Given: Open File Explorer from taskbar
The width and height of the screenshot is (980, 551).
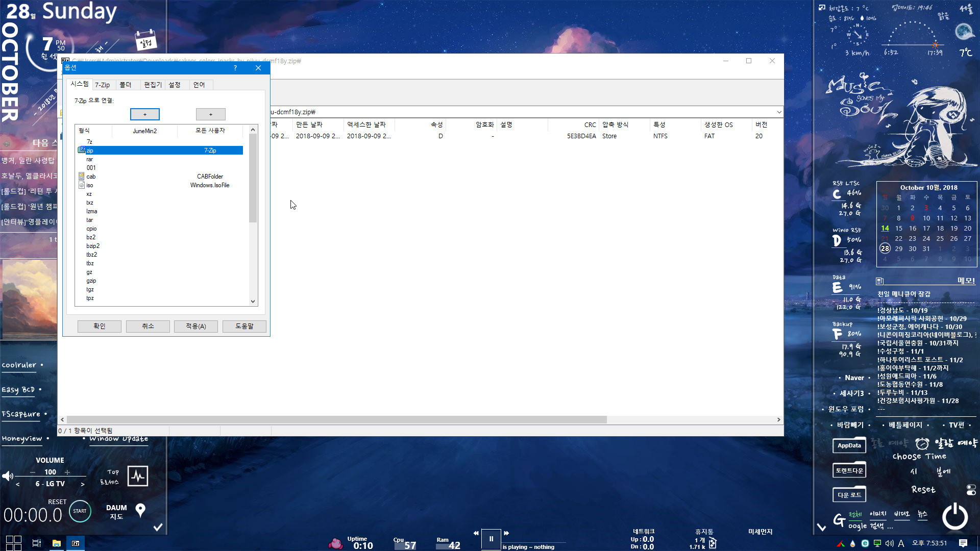Looking at the screenshot, I should [x=57, y=543].
